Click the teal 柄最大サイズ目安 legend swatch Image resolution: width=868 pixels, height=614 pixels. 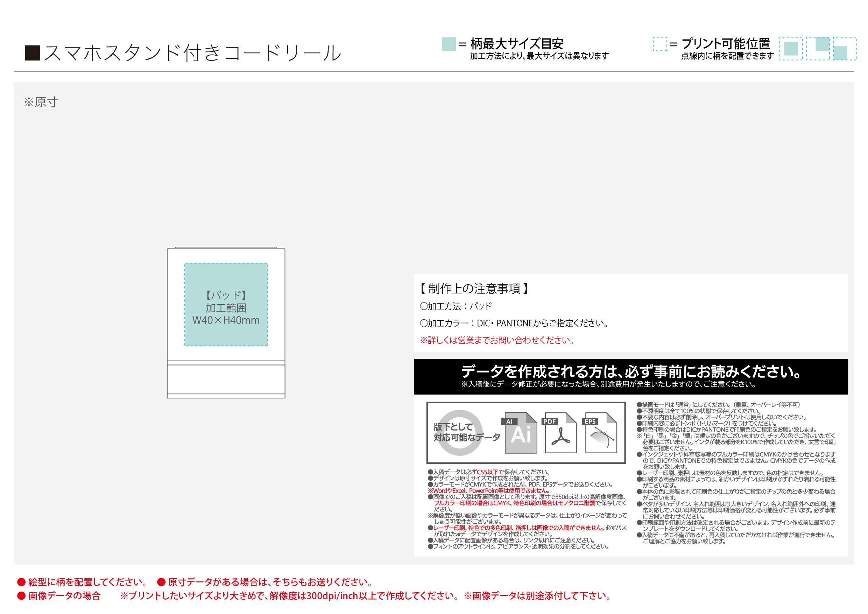point(449,44)
